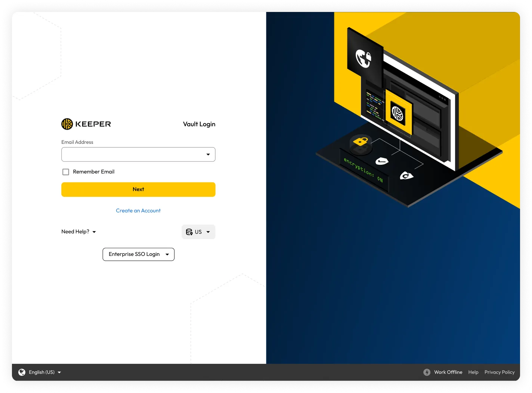Click the Keeper logo
This screenshot has height=393, width=532.
86,124
